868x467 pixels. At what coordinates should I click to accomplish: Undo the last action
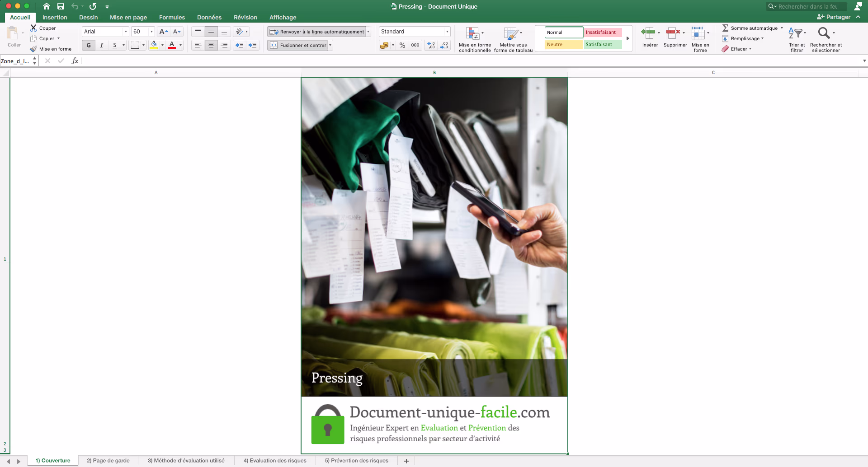pyautogui.click(x=75, y=6)
